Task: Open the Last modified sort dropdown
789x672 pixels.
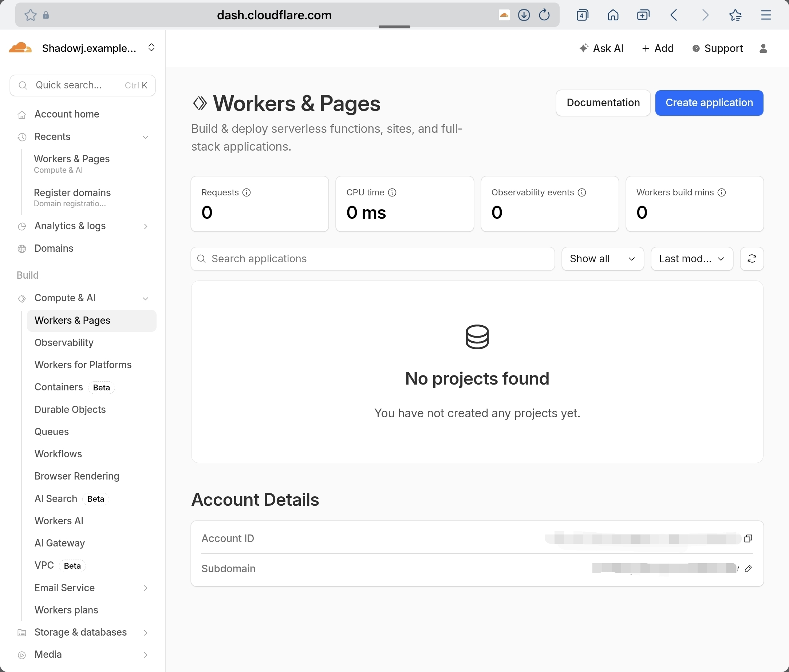Action: [691, 259]
